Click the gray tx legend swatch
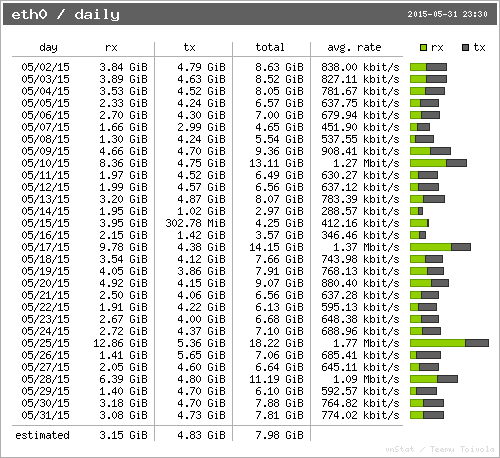500x458 pixels. click(x=466, y=48)
